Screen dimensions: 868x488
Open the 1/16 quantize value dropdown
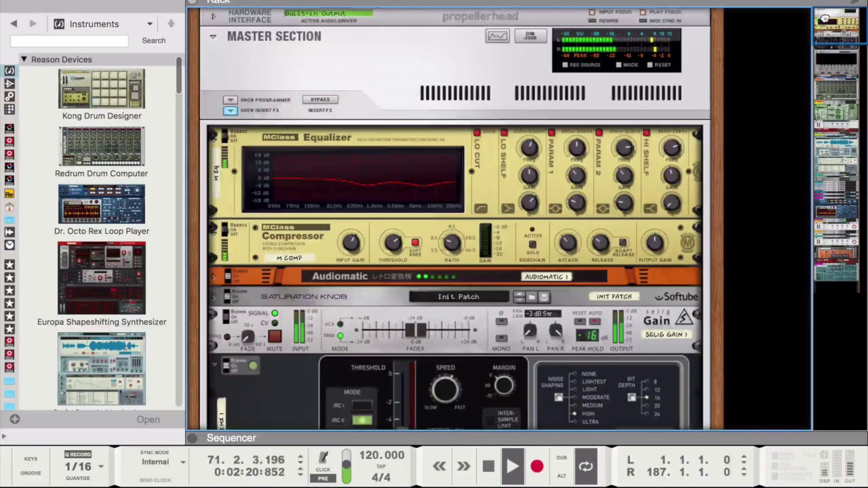coord(101,466)
